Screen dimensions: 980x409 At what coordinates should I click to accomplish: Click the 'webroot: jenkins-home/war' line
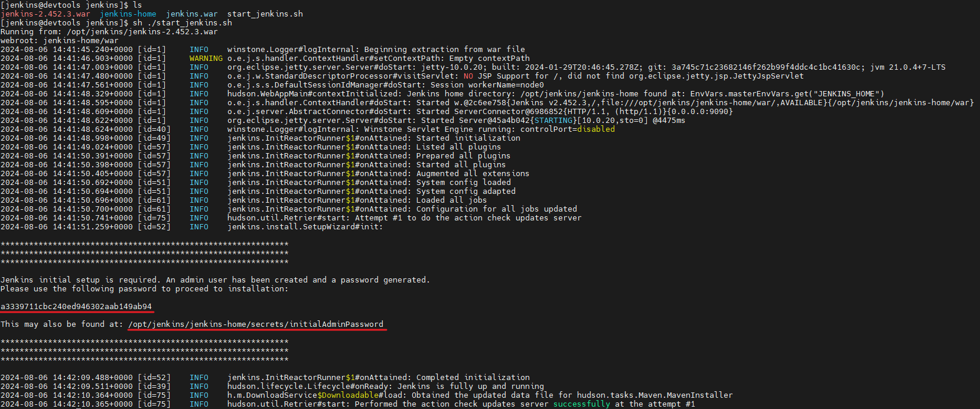click(x=60, y=40)
